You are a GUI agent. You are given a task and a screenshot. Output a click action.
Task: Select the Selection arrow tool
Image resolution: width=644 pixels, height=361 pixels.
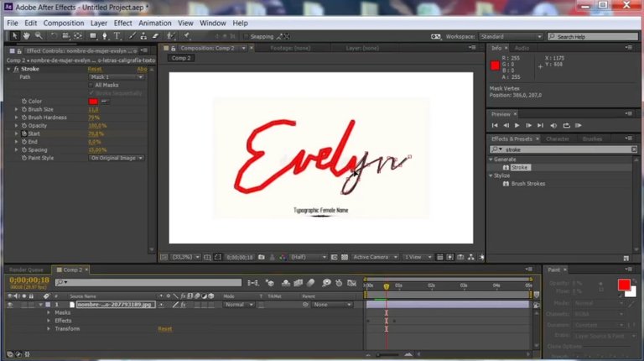point(13,36)
